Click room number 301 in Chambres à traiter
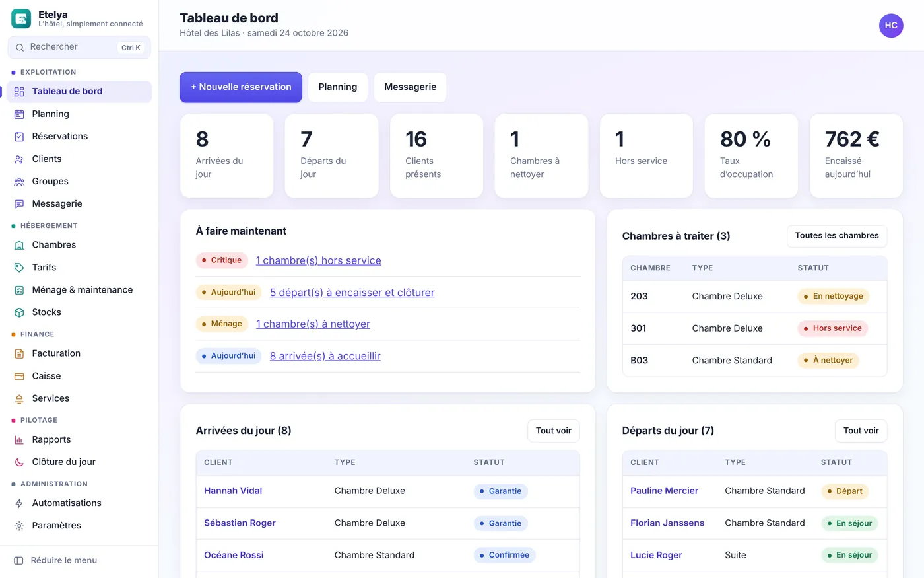The height and width of the screenshot is (578, 924). coord(638,328)
